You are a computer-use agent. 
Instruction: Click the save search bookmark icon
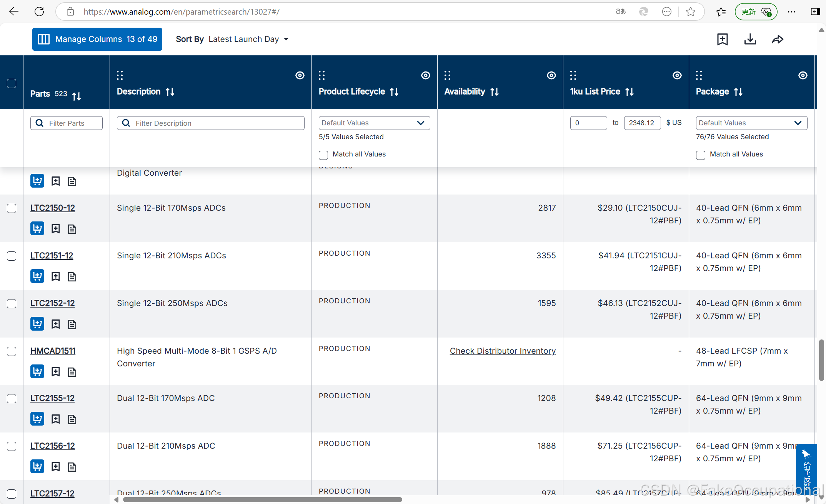click(722, 39)
